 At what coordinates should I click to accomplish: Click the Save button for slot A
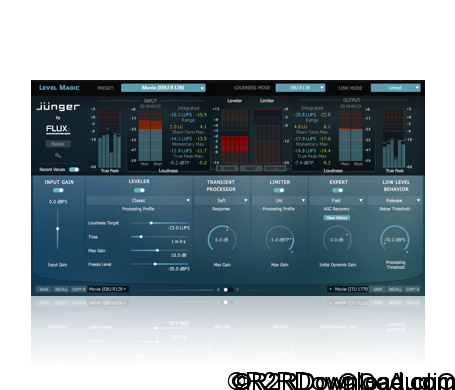pos(44,289)
